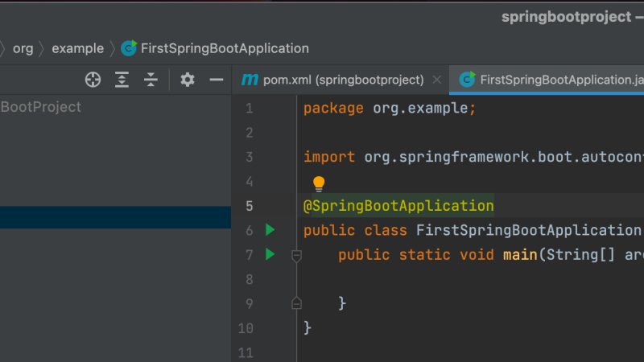Click 'main' method name on line 7
The image size is (644, 362).
click(x=520, y=255)
